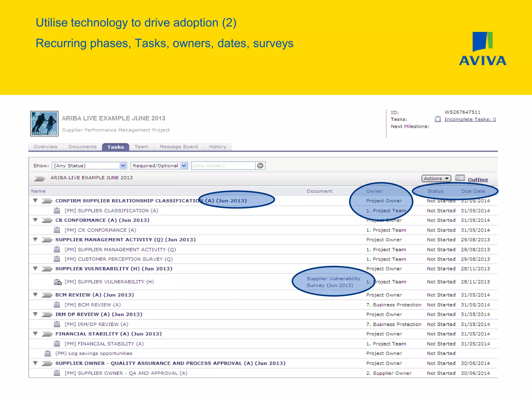Image resolution: width=532 pixels, height=399 pixels.
Task: Open Supplier Vulnerability Survey (Jun 2013) document
Action: (334, 282)
